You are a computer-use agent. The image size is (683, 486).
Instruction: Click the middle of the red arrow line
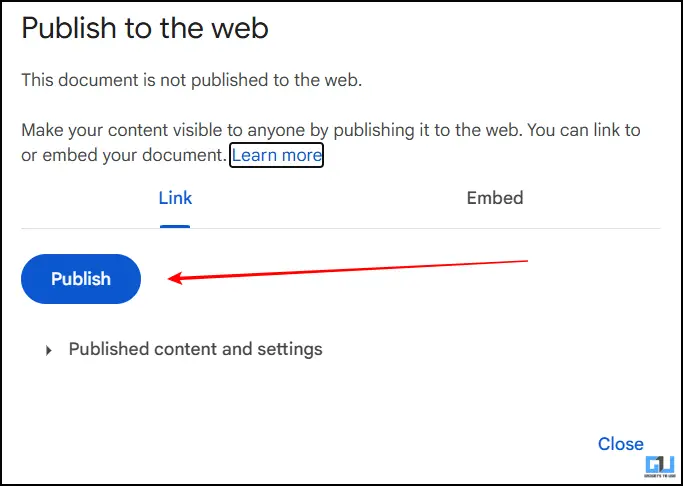(x=350, y=270)
